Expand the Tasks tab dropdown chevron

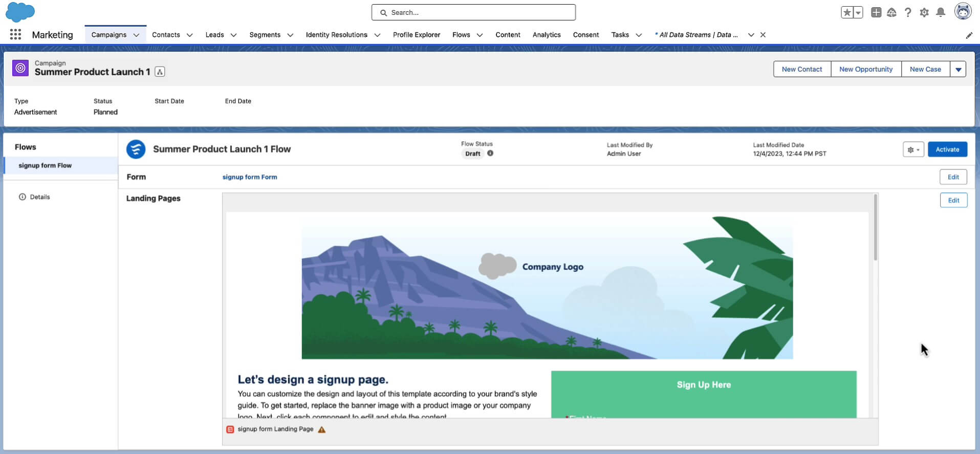click(639, 35)
